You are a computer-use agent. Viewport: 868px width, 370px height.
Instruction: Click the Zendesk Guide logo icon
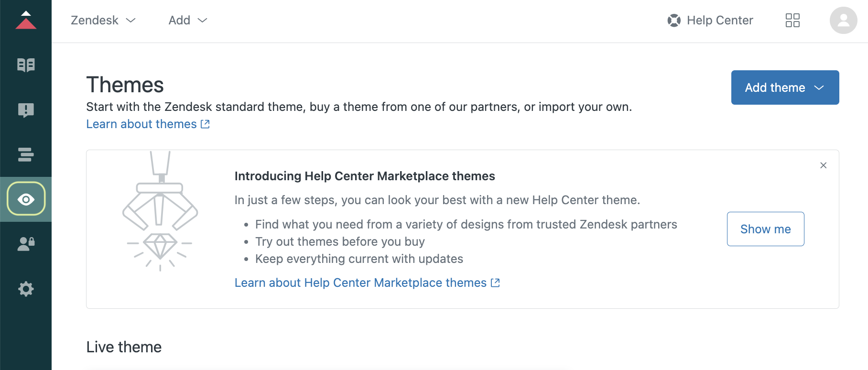[x=26, y=20]
